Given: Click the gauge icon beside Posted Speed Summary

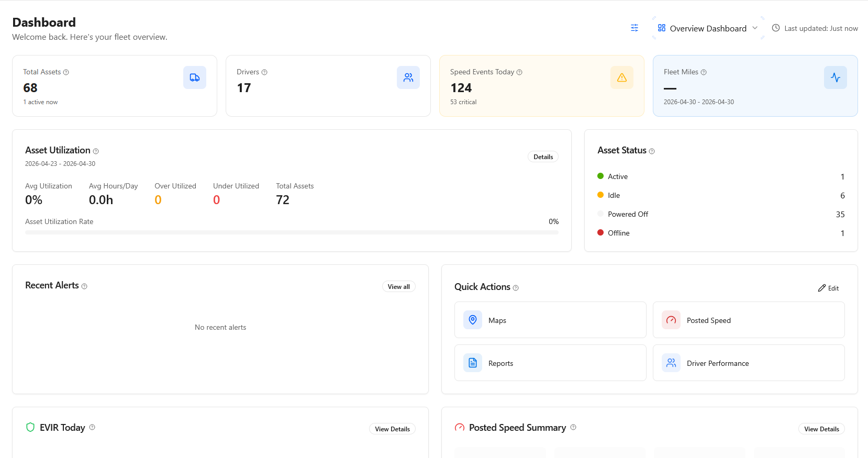Looking at the screenshot, I should (x=460, y=427).
